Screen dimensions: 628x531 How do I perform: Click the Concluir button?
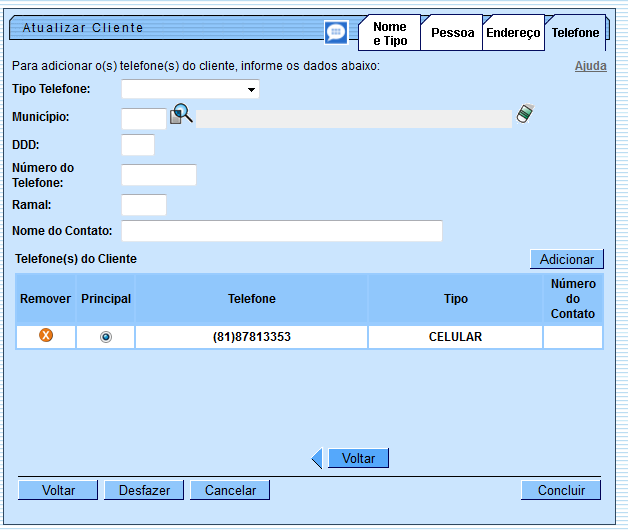click(560, 490)
